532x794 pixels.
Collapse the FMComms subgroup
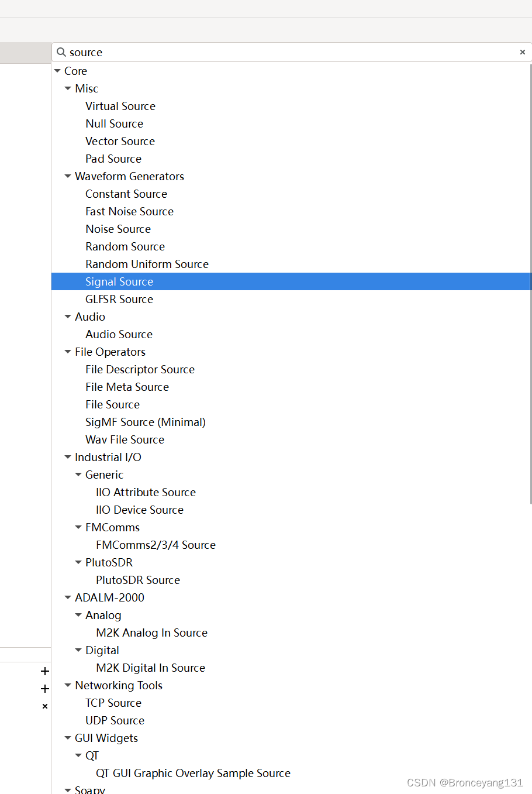coord(78,527)
